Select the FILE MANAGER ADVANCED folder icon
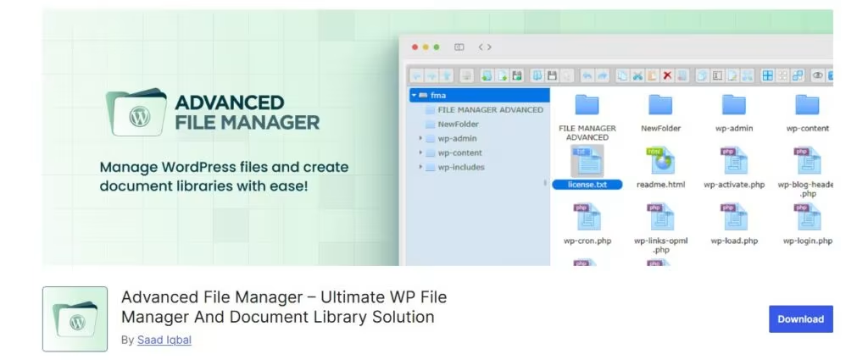 click(x=587, y=105)
